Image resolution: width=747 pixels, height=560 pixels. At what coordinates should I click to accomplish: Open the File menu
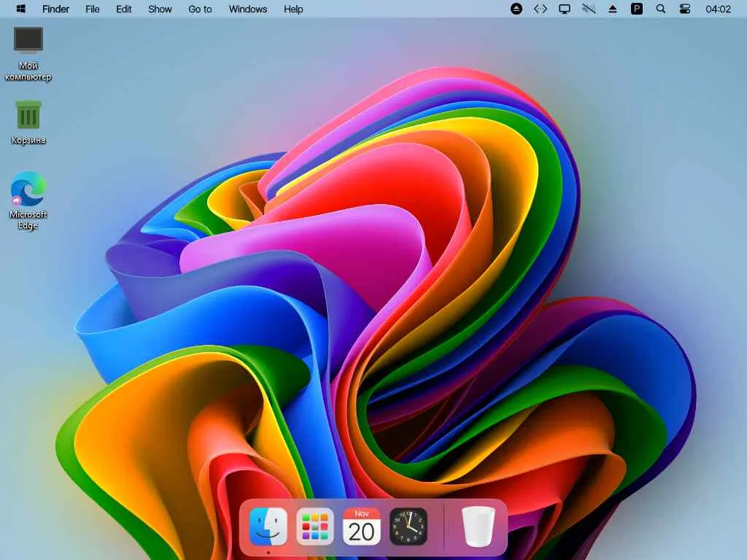(93, 9)
